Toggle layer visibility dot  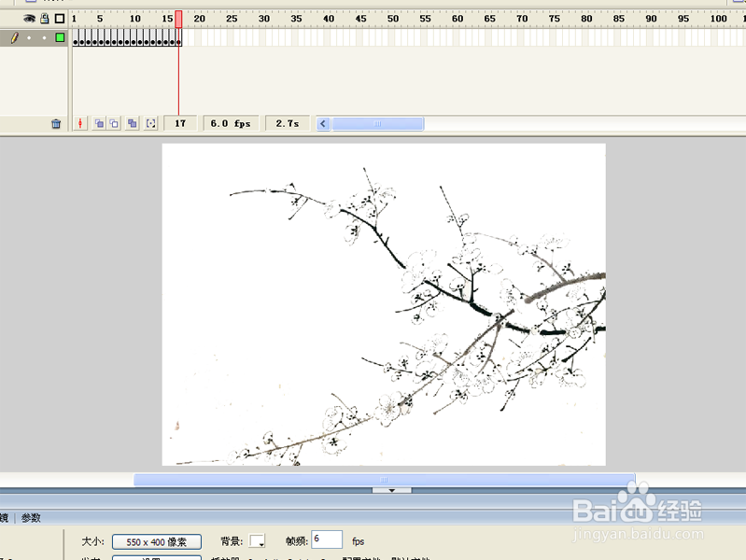[29, 37]
